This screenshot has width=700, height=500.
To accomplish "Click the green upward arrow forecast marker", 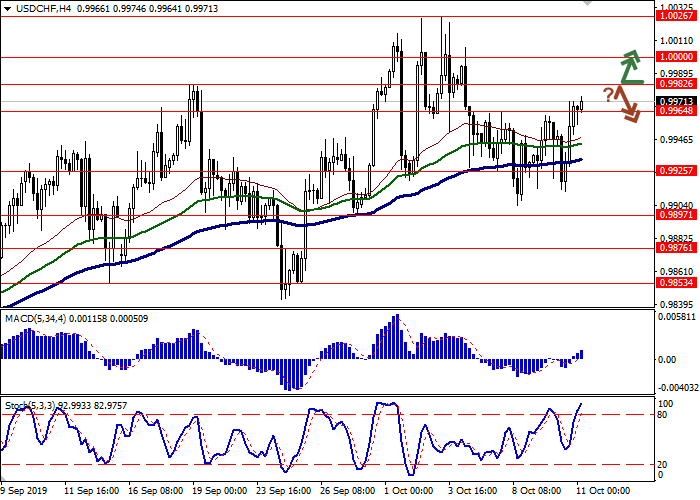I will point(629,66).
